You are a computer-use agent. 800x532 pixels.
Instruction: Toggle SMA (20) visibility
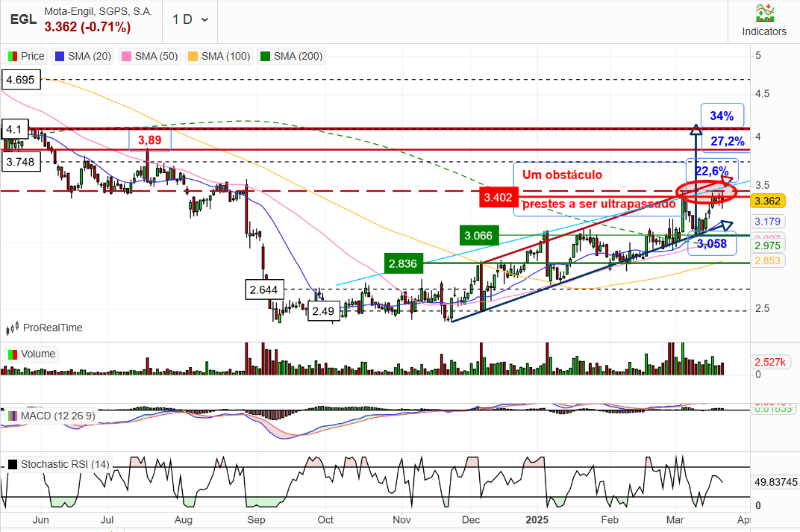[83, 56]
